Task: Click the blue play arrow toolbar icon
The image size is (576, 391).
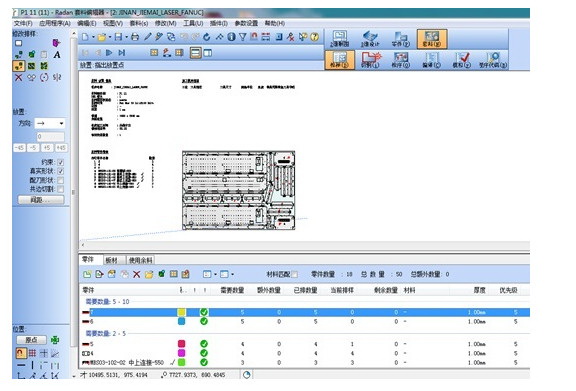Action: 109,53
